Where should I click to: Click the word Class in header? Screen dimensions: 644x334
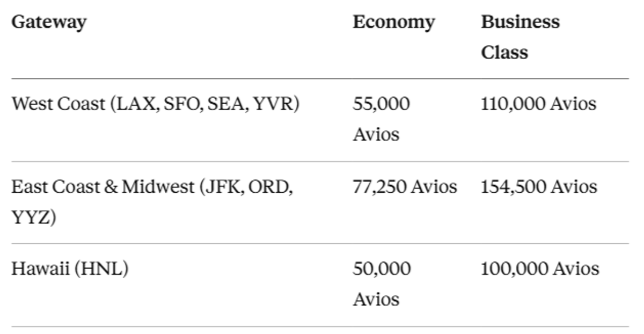pos(504,52)
